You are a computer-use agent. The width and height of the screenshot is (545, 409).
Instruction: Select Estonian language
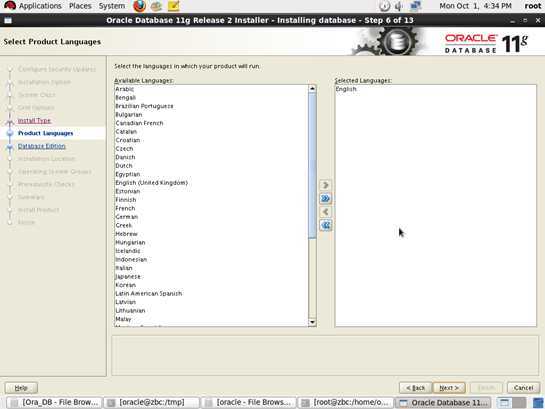coord(128,191)
